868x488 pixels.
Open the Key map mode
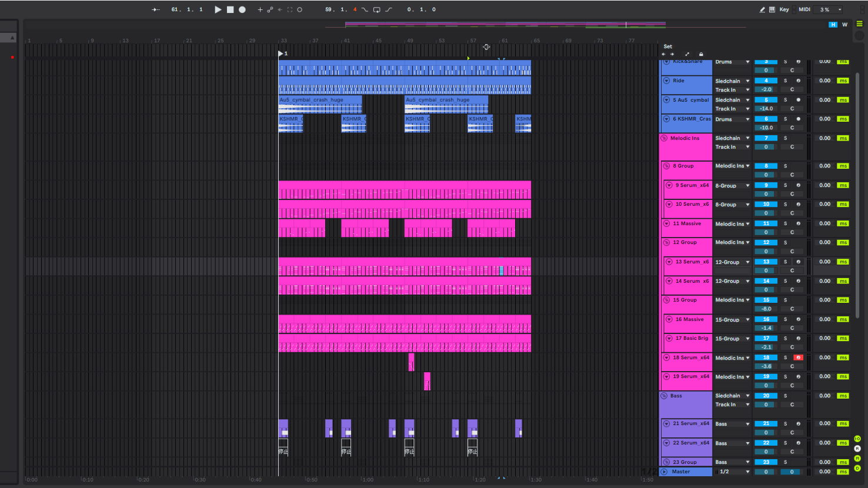click(x=784, y=9)
